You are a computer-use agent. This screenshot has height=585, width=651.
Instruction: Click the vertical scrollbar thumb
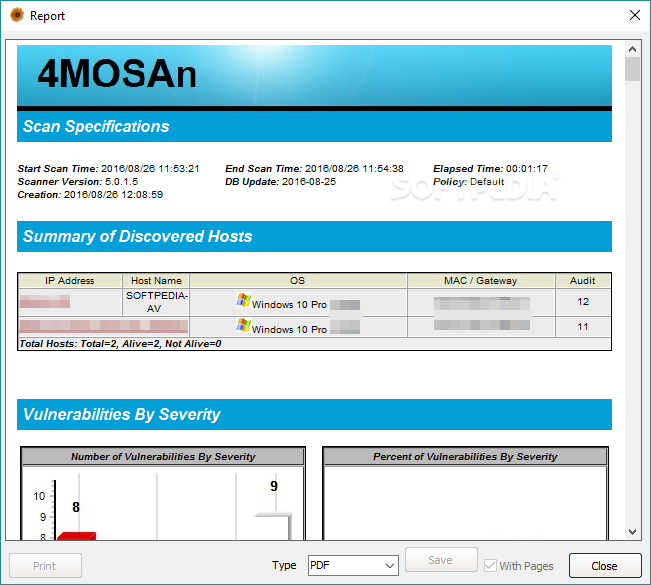[x=632, y=69]
